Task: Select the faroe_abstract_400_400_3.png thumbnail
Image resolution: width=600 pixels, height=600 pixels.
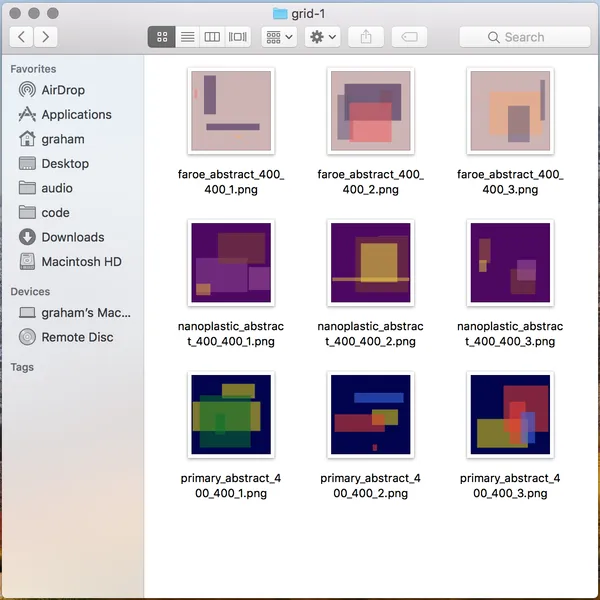Action: pos(510,111)
